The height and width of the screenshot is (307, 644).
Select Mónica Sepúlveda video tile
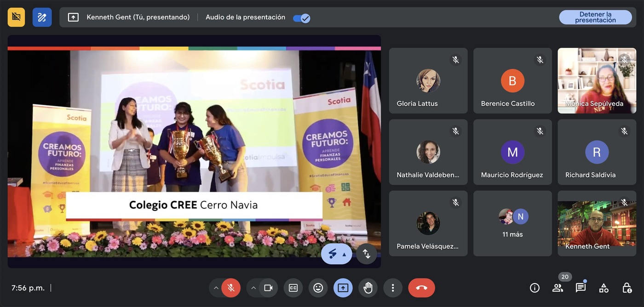point(597,80)
